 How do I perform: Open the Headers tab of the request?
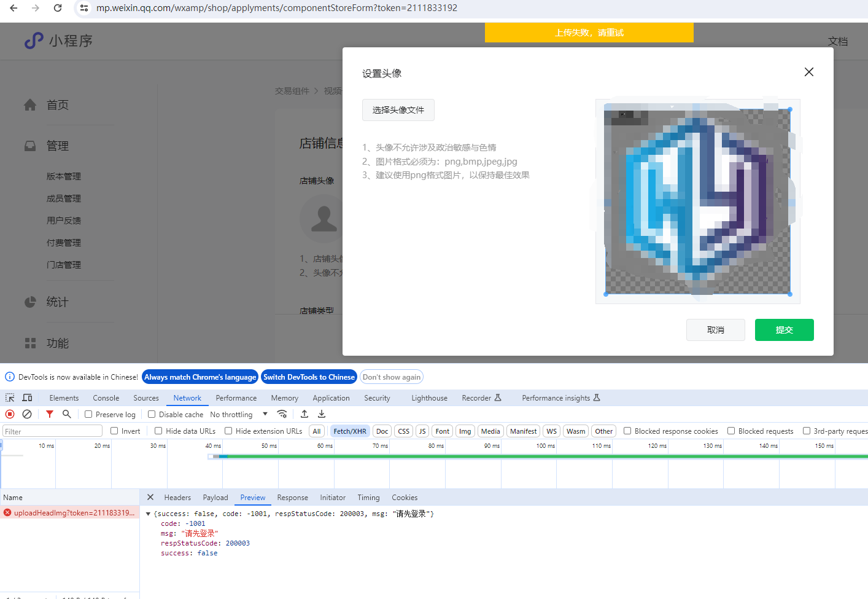pos(177,498)
